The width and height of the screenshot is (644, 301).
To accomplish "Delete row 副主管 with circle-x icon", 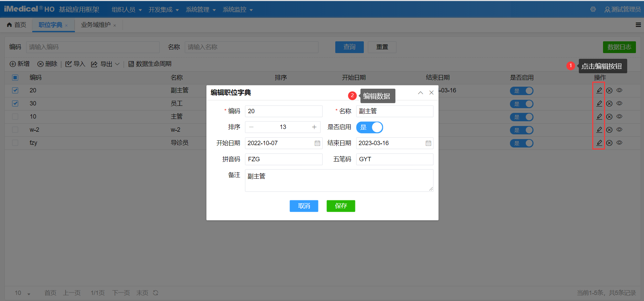I will 609,90.
